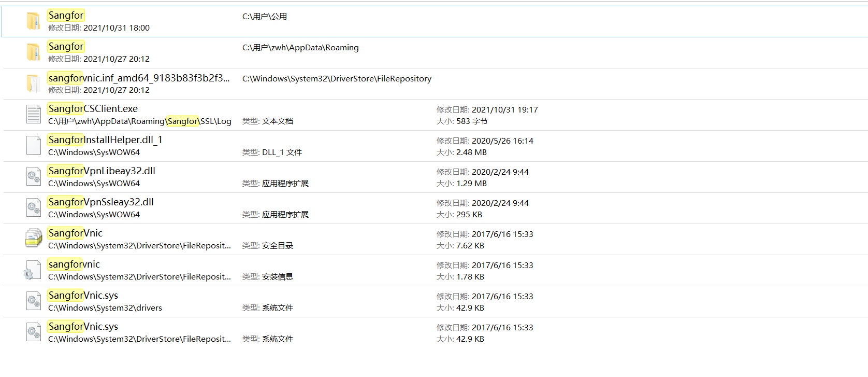Click 大小: 42.9 KB in the System32\drivers row
This screenshot has height=377, width=868.
460,308
